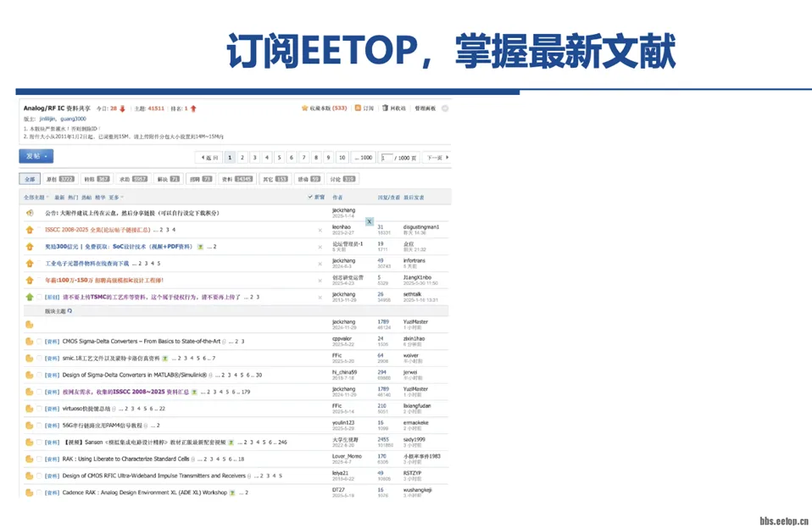Viewport: 812px width, 529px height.
Task: Click folder icon on RAK Liberate row
Action: pos(30,459)
